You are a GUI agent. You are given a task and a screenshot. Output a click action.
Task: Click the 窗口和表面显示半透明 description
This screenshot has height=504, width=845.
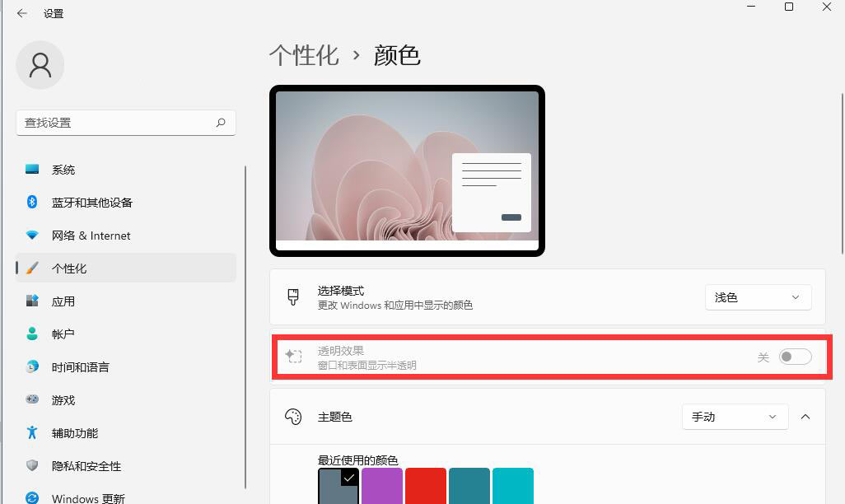tap(367, 365)
